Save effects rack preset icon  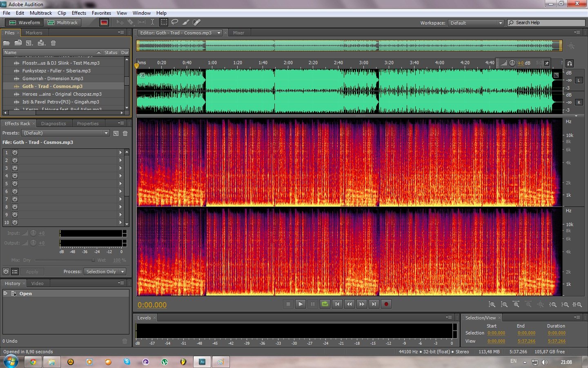116,133
